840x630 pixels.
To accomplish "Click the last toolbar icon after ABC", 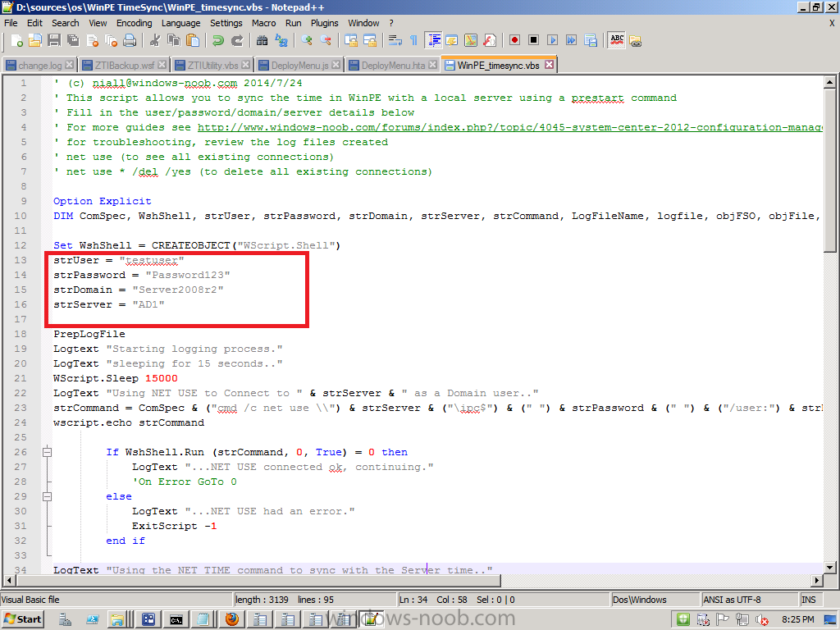I will 636,41.
